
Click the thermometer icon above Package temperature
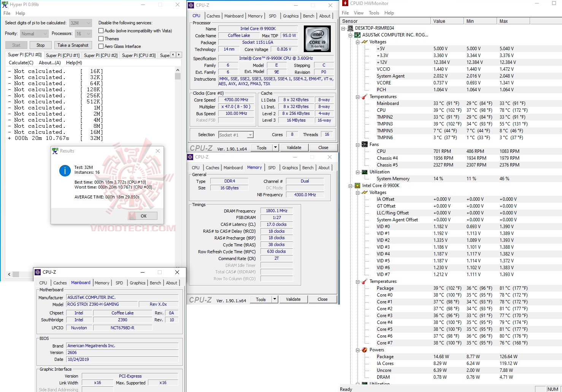(x=365, y=281)
